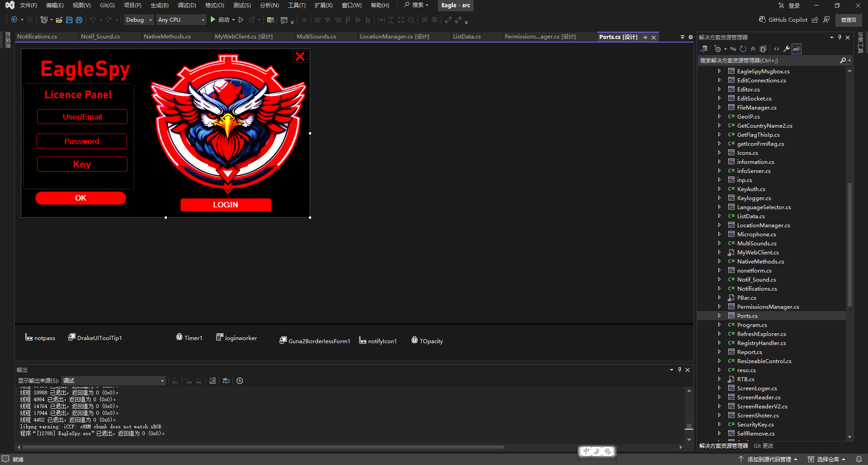
Task: Expand the KeyAuth.cs tree node
Action: [719, 189]
